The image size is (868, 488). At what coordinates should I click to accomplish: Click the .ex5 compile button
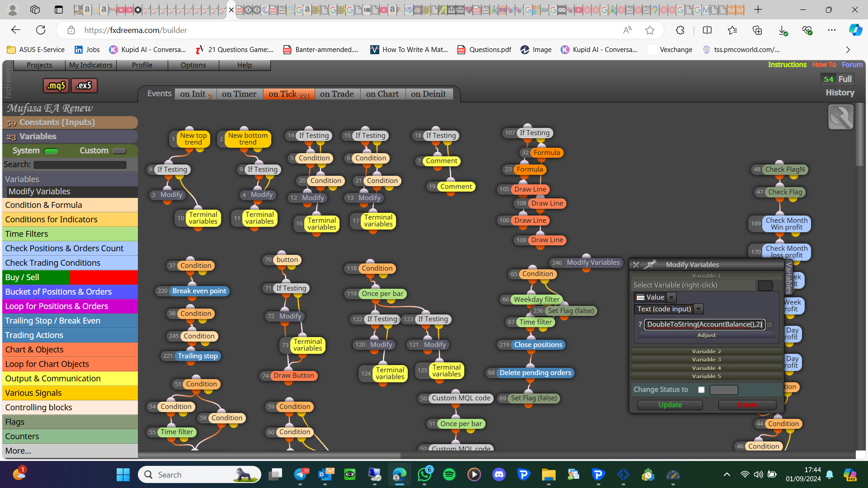tap(84, 85)
